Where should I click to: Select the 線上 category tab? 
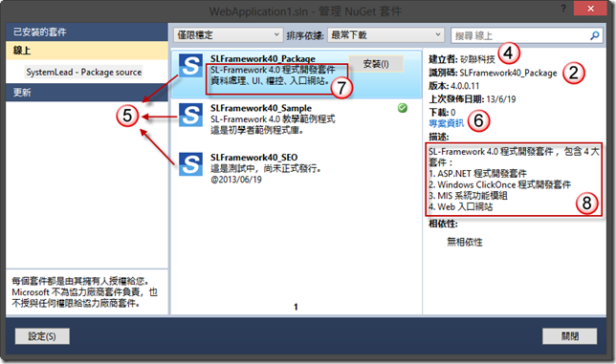[87, 51]
